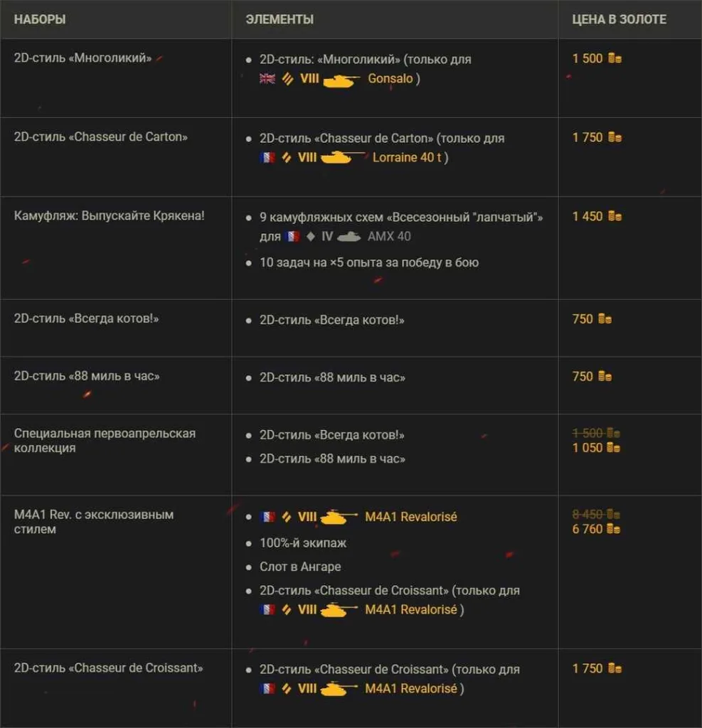702x728 pixels.
Task: Select the «Всегда котов!» 2D-style bundle name
Action: point(86,318)
